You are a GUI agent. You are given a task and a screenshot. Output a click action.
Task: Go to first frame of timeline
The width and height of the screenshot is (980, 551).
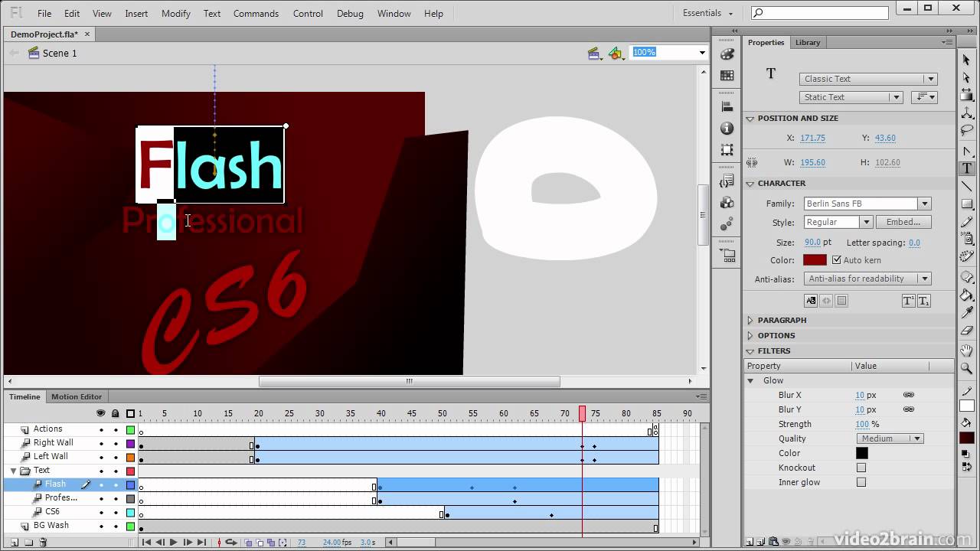coord(146,543)
